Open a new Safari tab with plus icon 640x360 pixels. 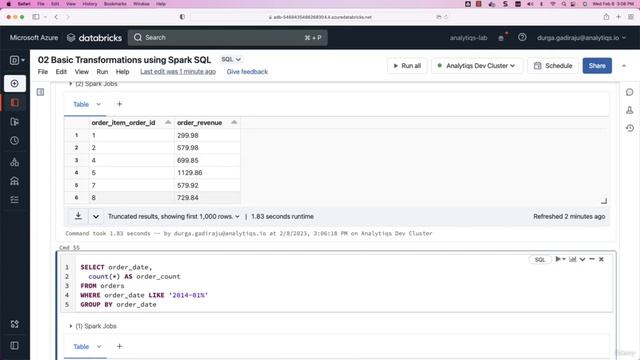618,17
